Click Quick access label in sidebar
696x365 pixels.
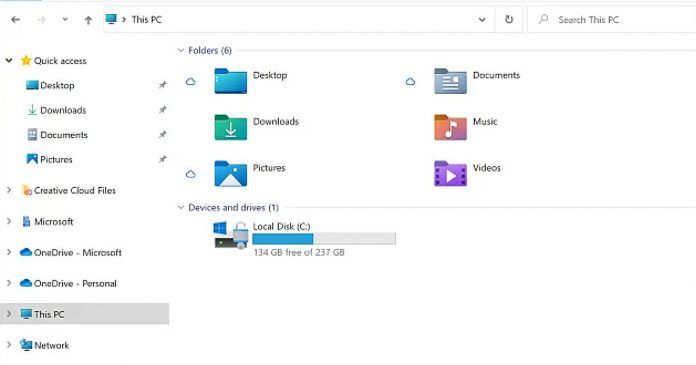[x=60, y=61]
